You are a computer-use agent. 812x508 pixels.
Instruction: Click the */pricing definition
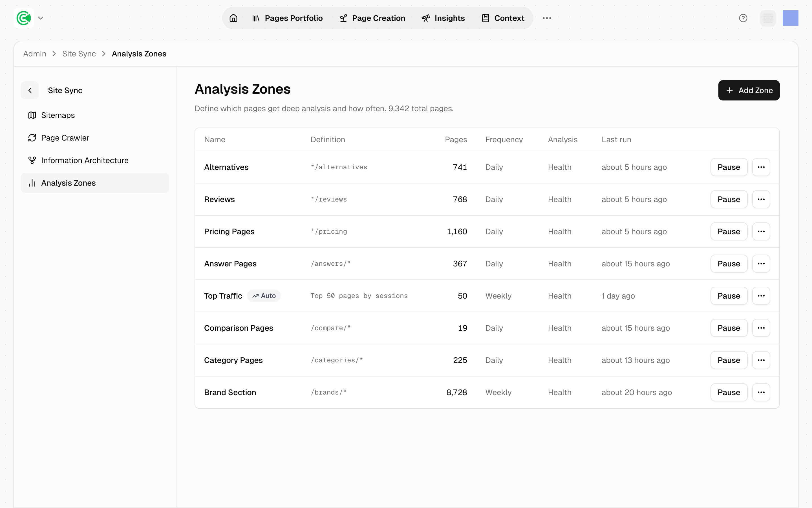coord(329,231)
